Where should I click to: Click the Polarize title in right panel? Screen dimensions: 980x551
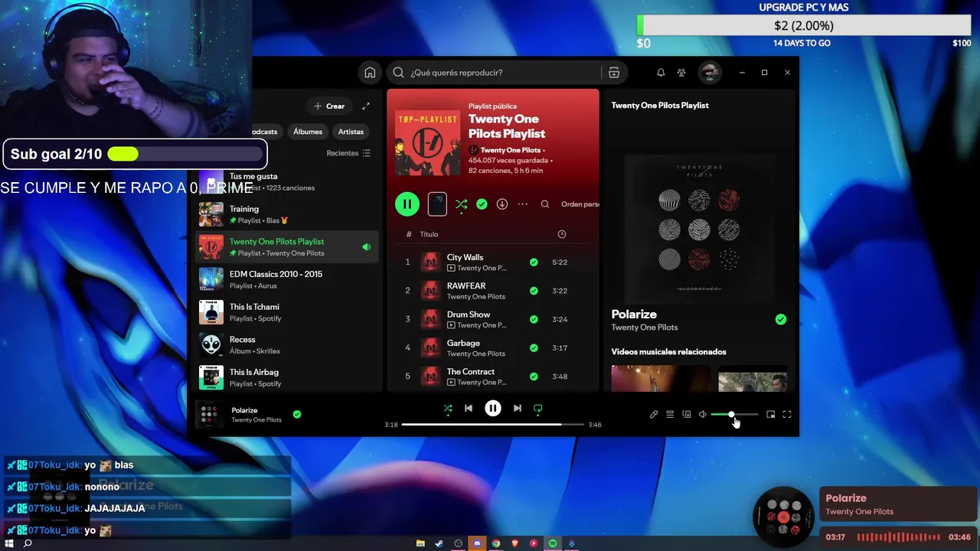pos(634,315)
